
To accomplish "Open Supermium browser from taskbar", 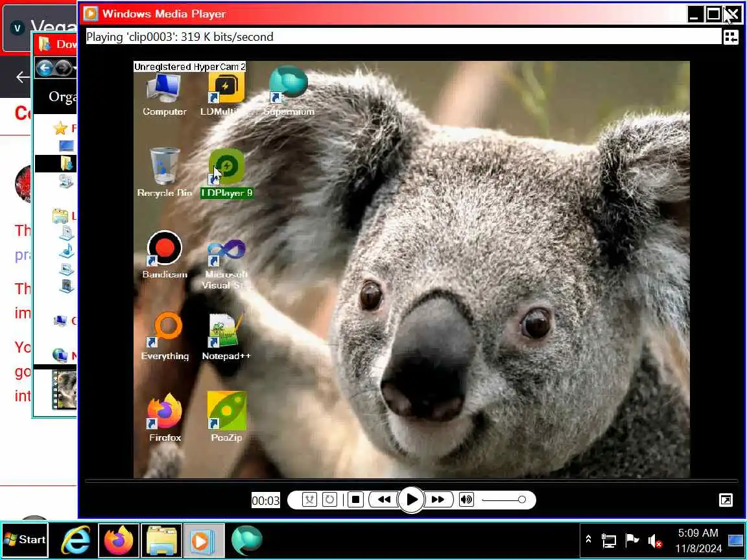I will 247,540.
